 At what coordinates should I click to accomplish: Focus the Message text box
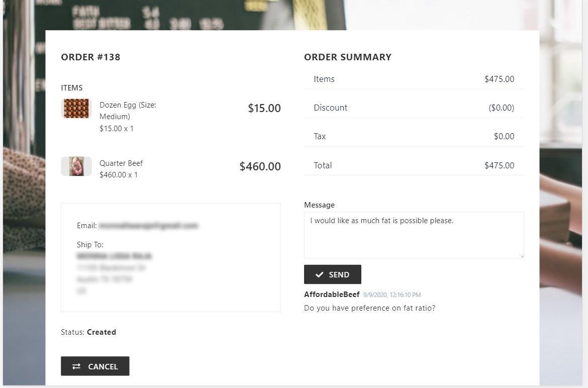point(414,235)
